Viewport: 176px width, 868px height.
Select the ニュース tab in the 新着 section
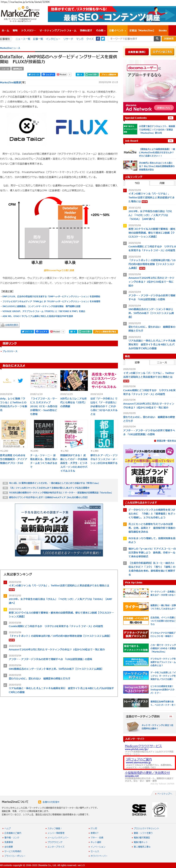(x=162, y=362)
